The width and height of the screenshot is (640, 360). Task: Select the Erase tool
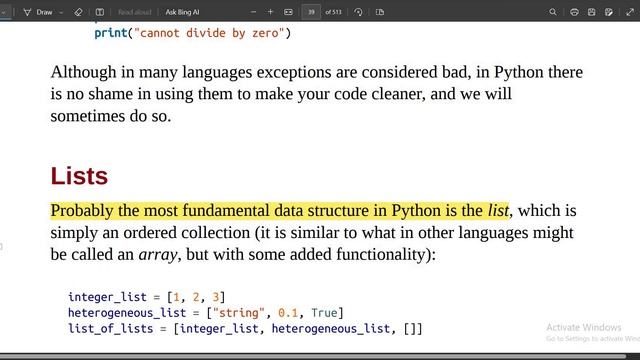[78, 12]
